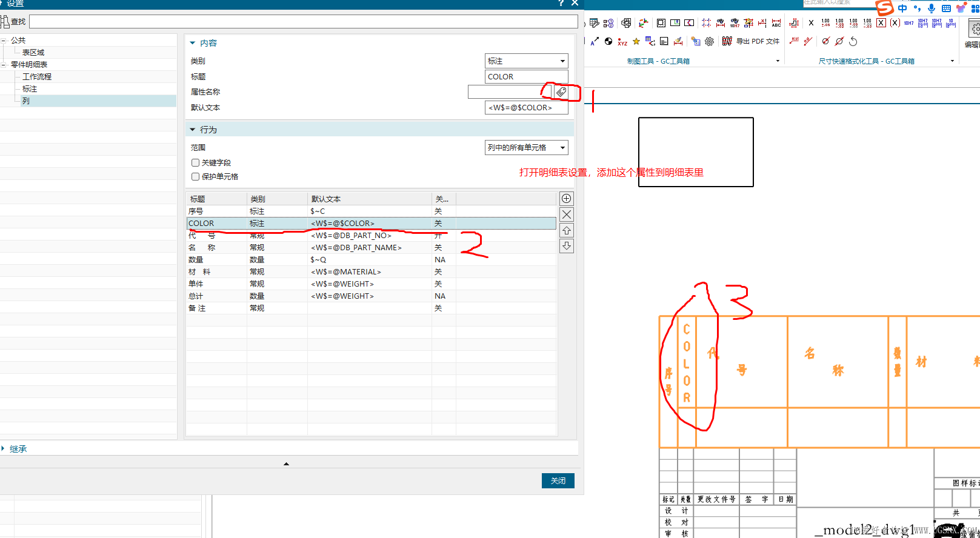Click the 关闭 button

click(558, 481)
